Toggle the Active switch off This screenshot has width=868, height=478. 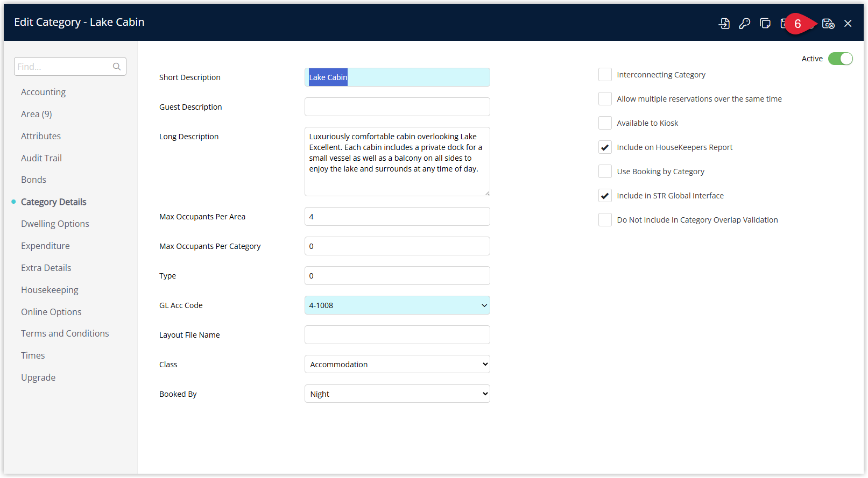coord(841,59)
